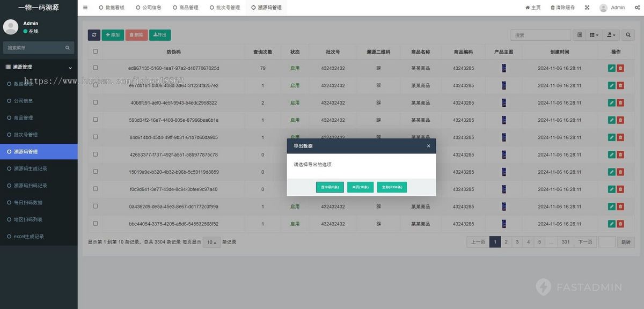Click the 全部(3304条) export button in the dialog
Screen dimensions: 644x309
pyautogui.click(x=391, y=187)
